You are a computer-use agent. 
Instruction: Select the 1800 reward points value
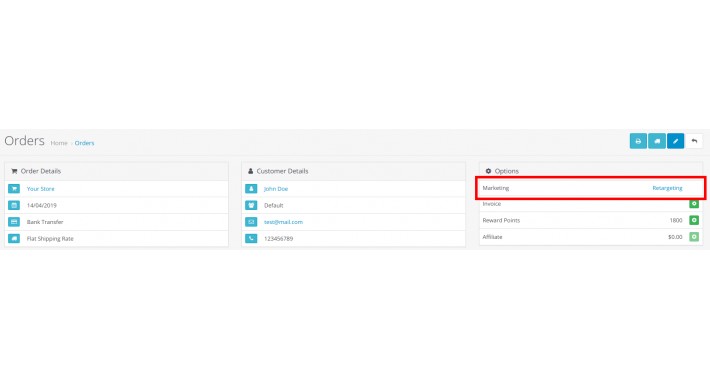point(676,221)
